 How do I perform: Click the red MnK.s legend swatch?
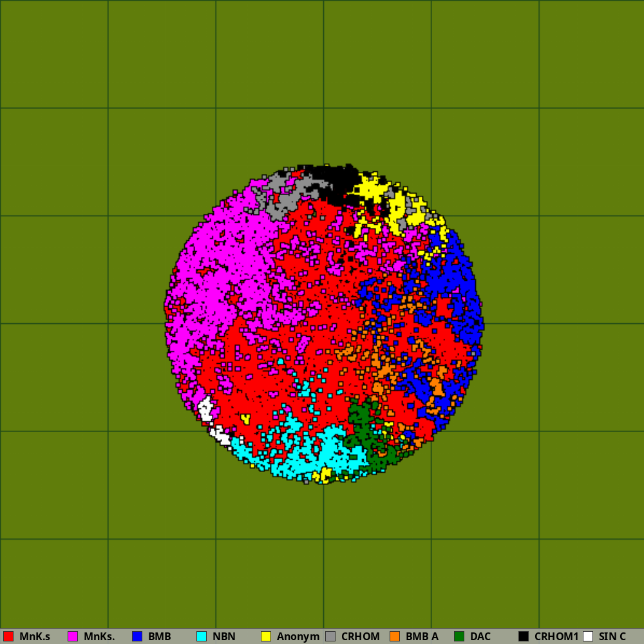8,636
